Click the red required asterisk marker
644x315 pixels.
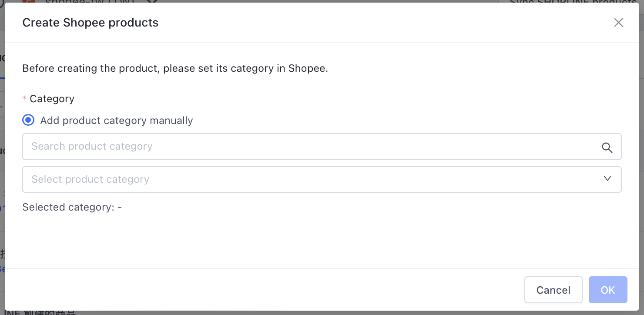(24, 99)
